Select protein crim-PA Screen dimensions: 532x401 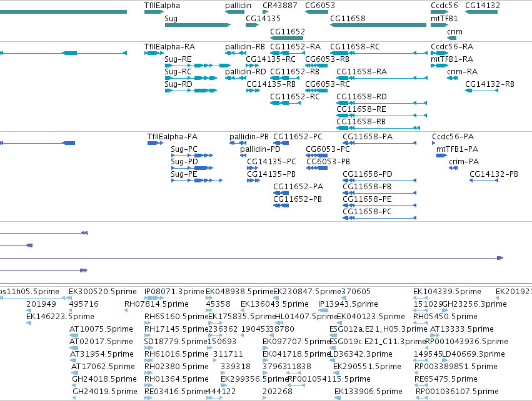pos(453,168)
